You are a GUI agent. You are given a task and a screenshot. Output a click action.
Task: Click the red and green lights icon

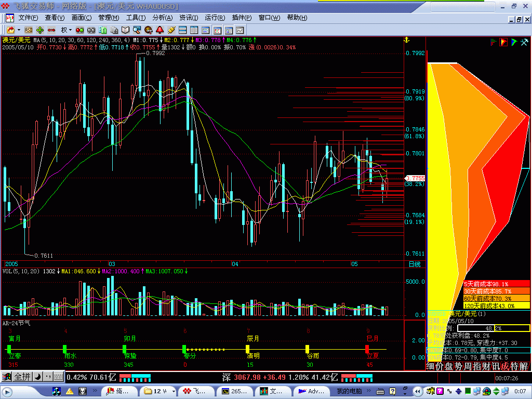click(79, 30)
